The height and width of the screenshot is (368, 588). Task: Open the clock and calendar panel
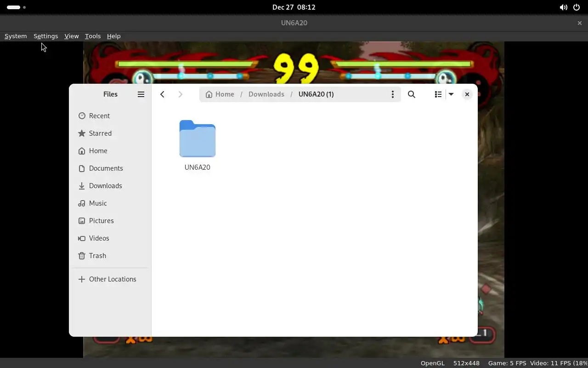coord(294,7)
